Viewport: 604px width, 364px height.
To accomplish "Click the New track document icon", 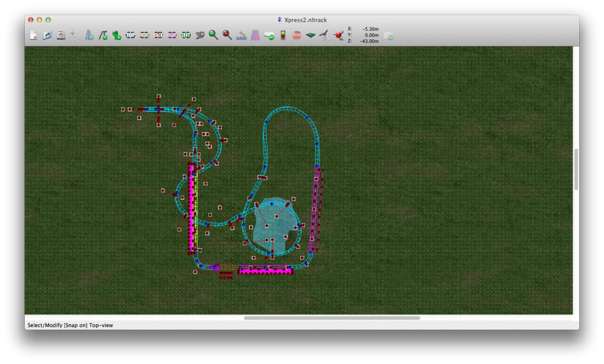I will [33, 36].
